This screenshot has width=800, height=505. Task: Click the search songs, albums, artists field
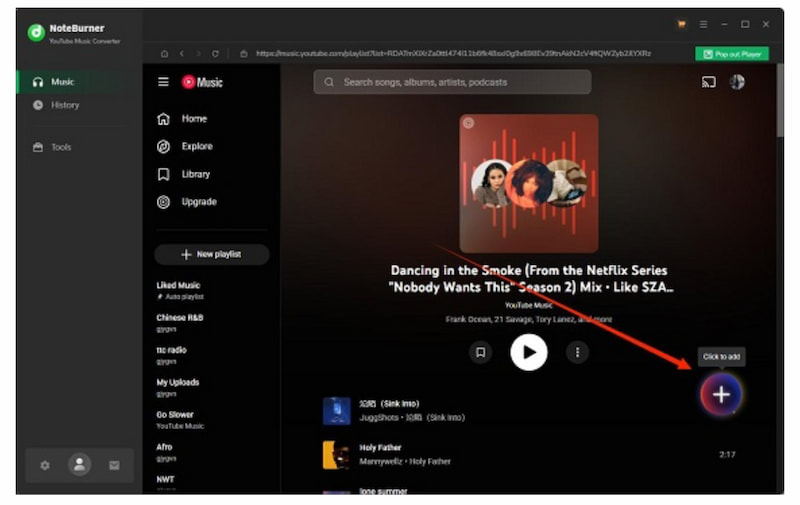tap(452, 82)
